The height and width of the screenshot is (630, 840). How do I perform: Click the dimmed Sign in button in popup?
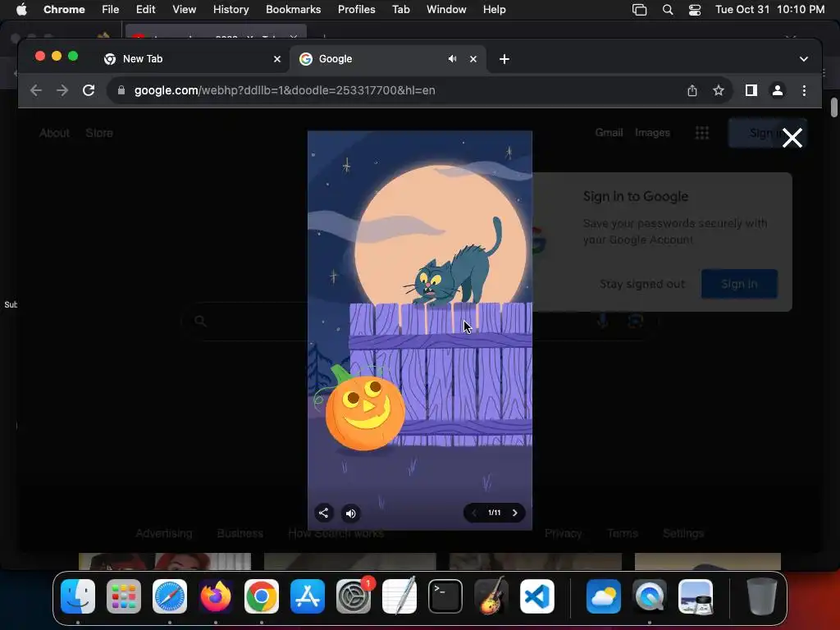pyautogui.click(x=739, y=284)
